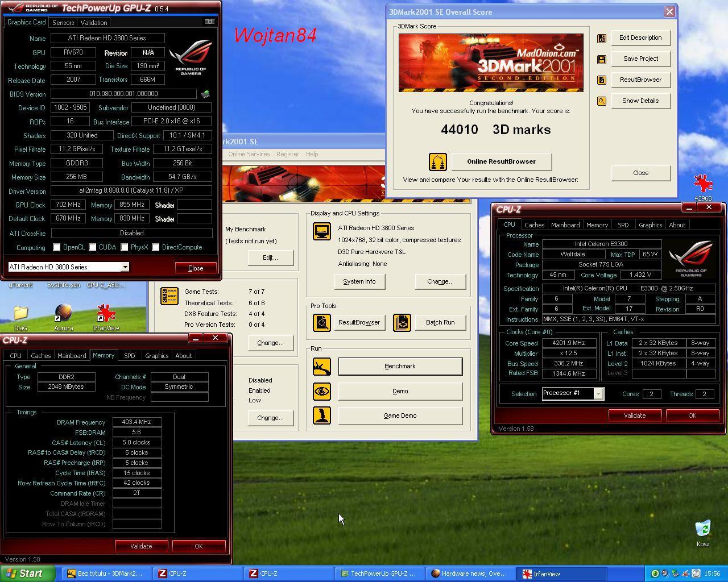Viewport: 728px width, 582px height.
Task: Click the BIOS save chip icon in GPU-Z
Action: 205,94
